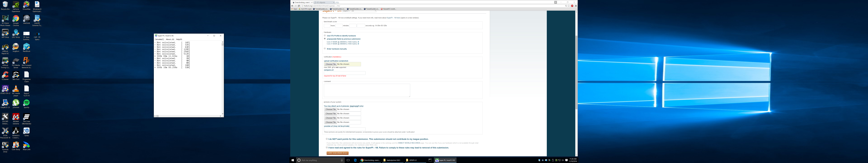
Task: Open the SuperPi - 1M benchmark dropdown
Action: click(359, 11)
